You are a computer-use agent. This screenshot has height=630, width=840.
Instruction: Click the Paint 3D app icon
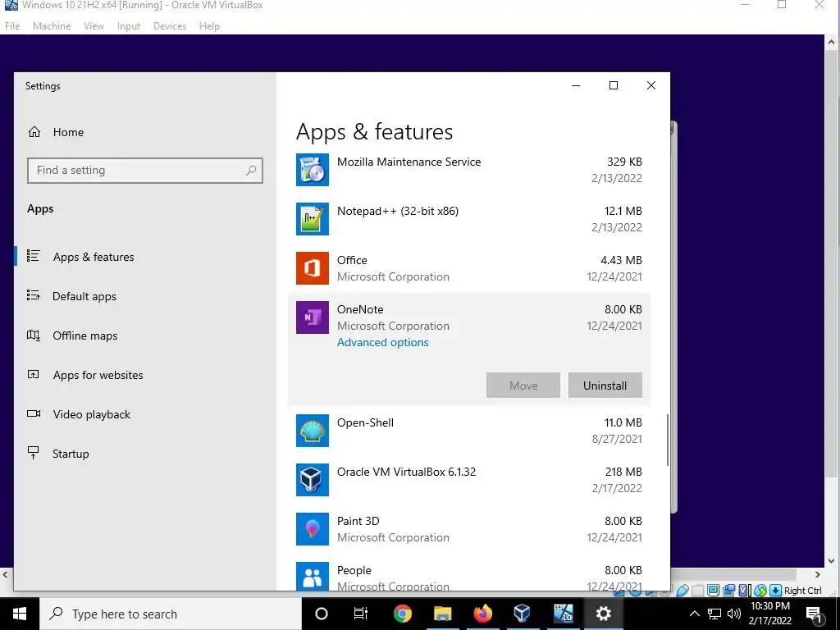pyautogui.click(x=313, y=529)
